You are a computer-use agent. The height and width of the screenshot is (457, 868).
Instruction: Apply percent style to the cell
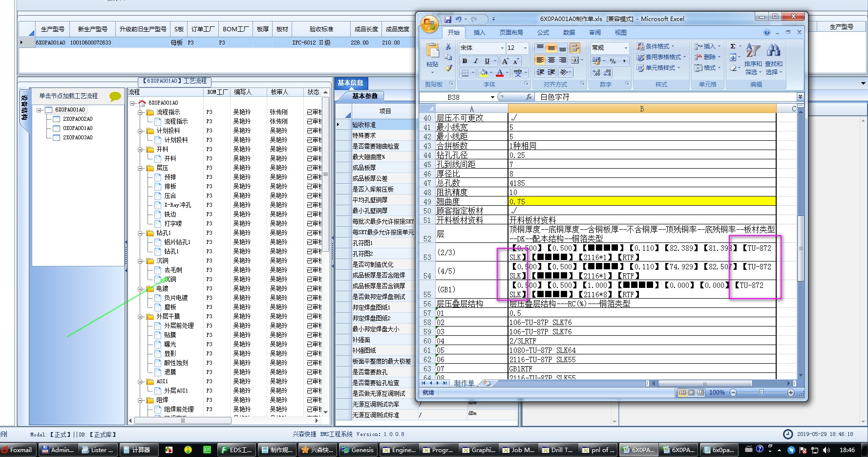[613, 61]
